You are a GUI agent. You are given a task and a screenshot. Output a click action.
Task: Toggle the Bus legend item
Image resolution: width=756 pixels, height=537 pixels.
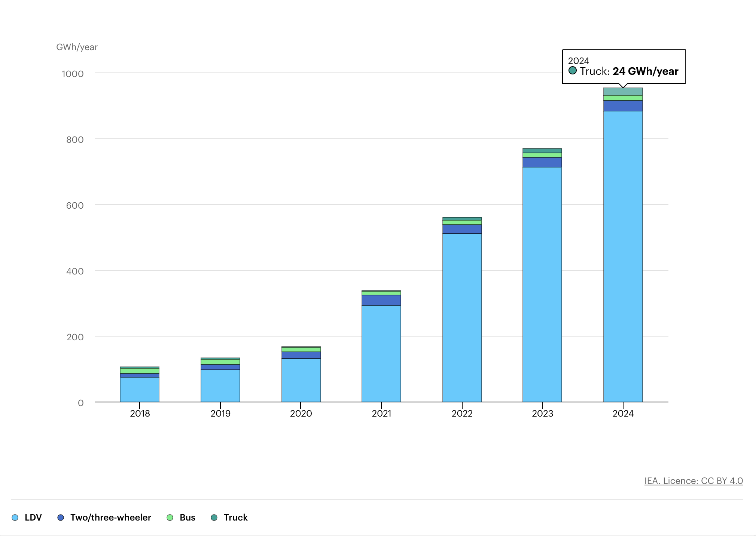187,518
